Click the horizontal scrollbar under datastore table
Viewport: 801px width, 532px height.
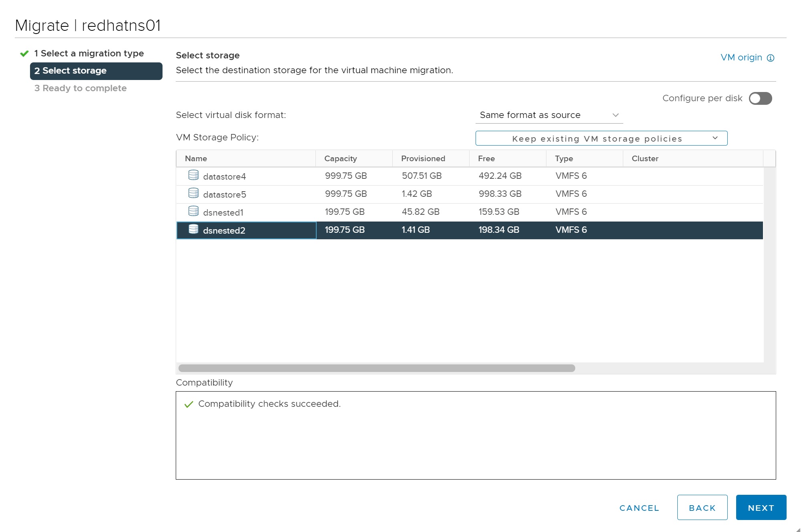point(376,368)
